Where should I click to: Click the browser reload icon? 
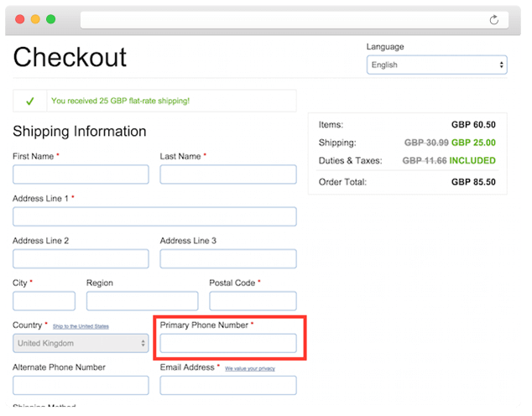(x=494, y=19)
